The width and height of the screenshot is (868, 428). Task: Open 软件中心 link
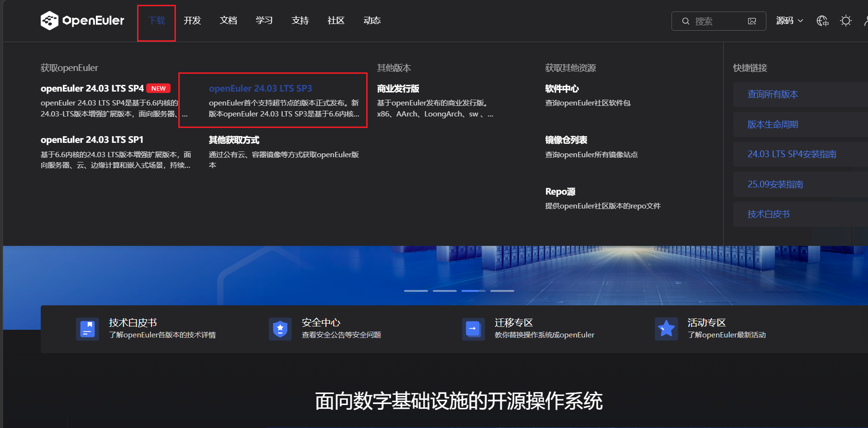pyautogui.click(x=562, y=89)
